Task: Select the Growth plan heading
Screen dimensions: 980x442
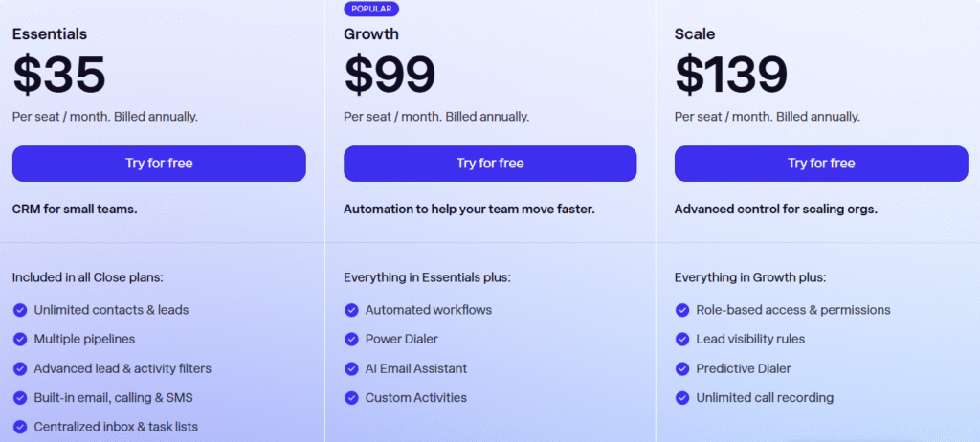Action: pyautogui.click(x=371, y=34)
